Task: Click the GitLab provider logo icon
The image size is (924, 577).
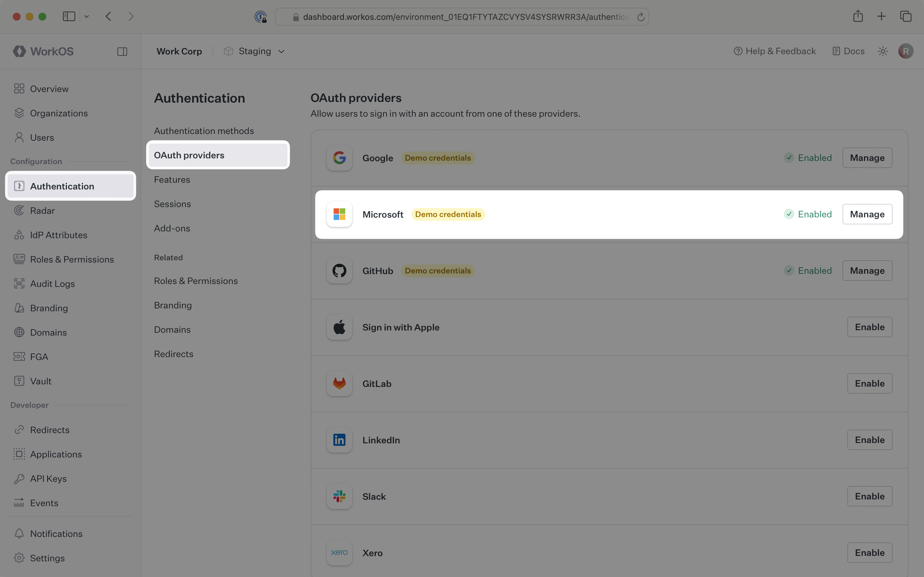Action: (339, 383)
